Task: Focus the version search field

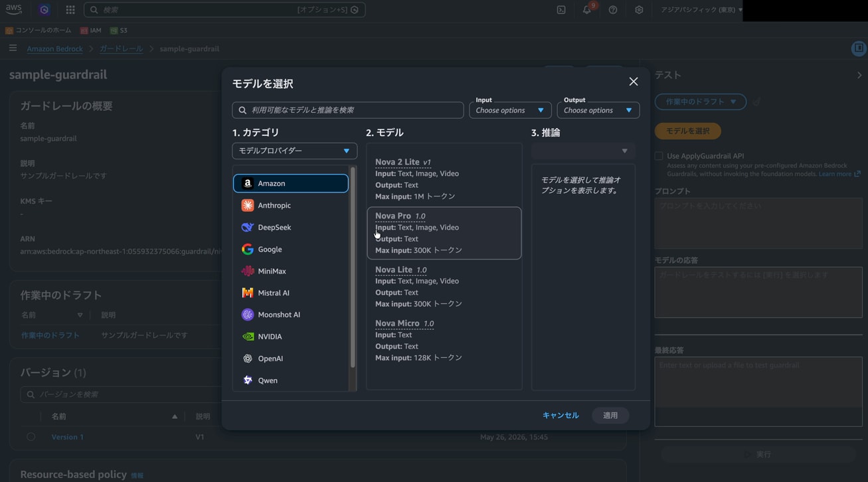Action: (x=121, y=394)
